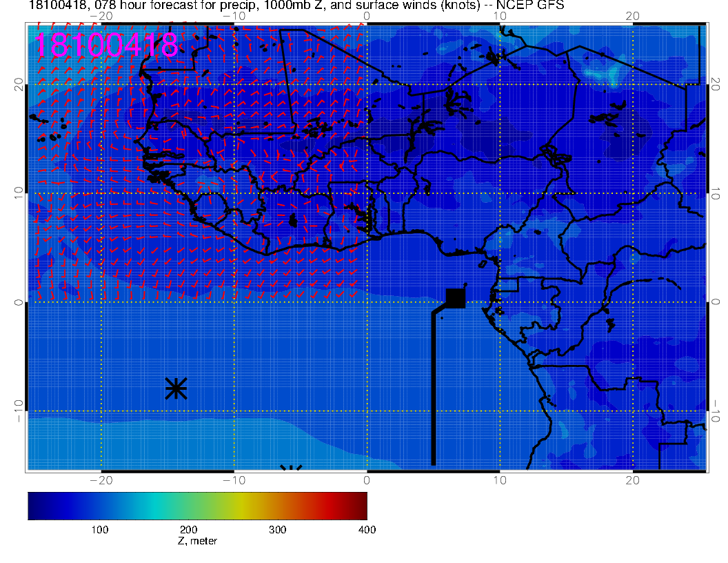
Task: Click the black asterisk marker over the ocean
Action: pos(176,388)
